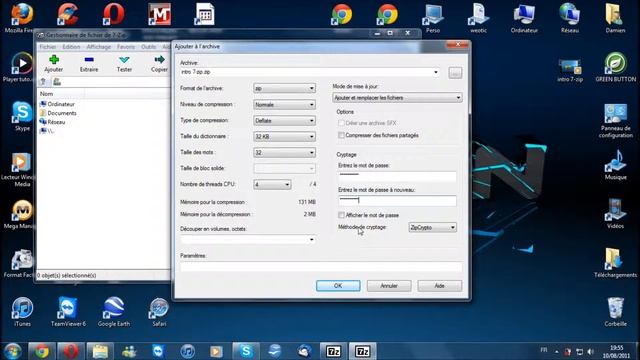Click Chrome icon in taskbar
Viewport: 640px width, 360px height.
pos(41,351)
